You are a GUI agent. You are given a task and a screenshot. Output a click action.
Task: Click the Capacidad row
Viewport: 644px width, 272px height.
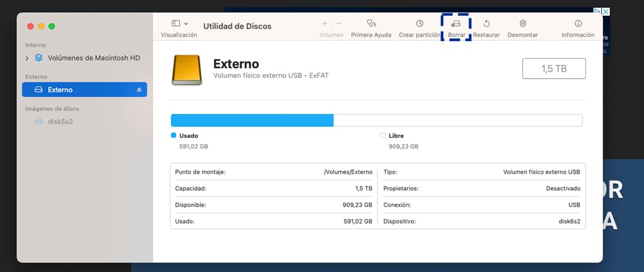[274, 189]
